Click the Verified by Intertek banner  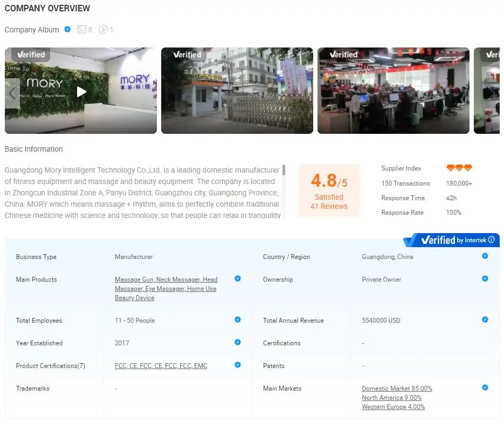point(451,240)
